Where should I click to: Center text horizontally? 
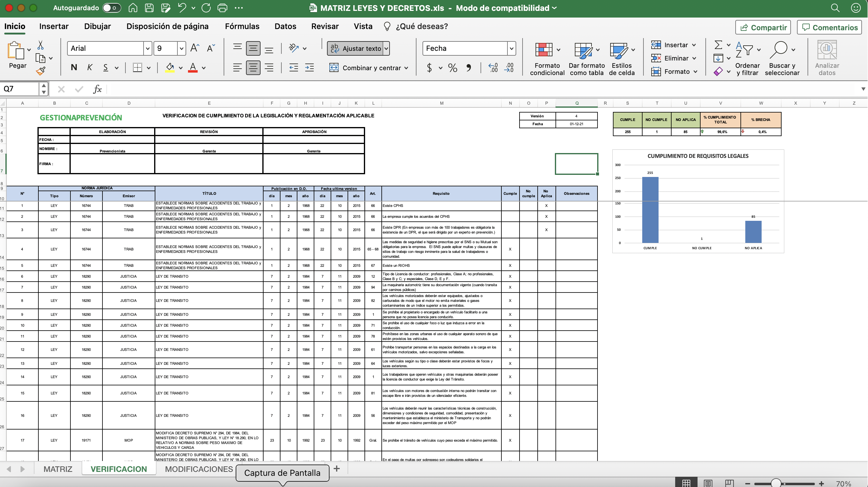point(253,67)
